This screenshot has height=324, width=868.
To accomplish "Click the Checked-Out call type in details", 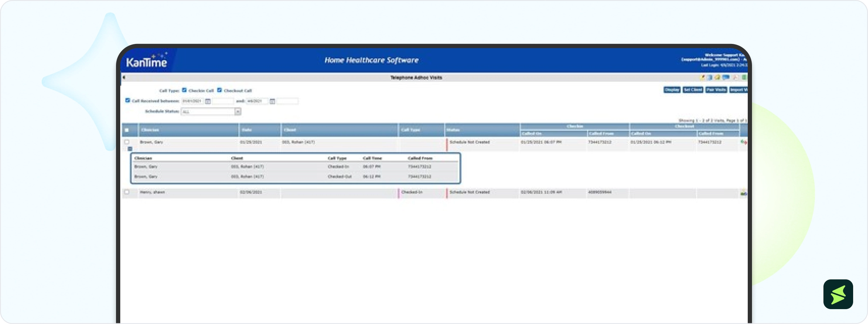I will (x=340, y=176).
